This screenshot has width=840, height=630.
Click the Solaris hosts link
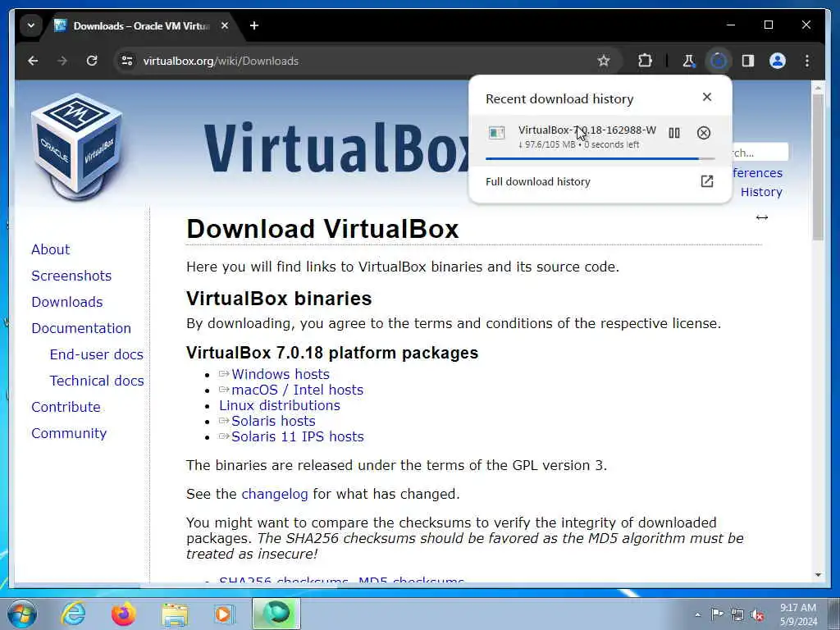click(x=273, y=421)
